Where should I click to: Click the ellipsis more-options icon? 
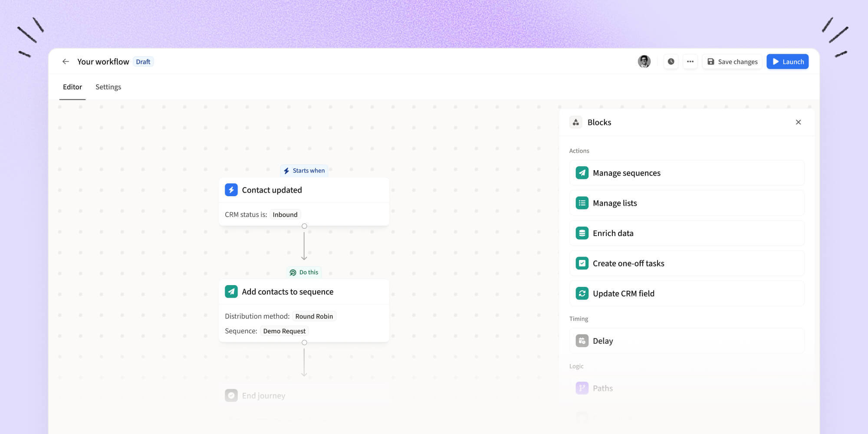tap(690, 61)
